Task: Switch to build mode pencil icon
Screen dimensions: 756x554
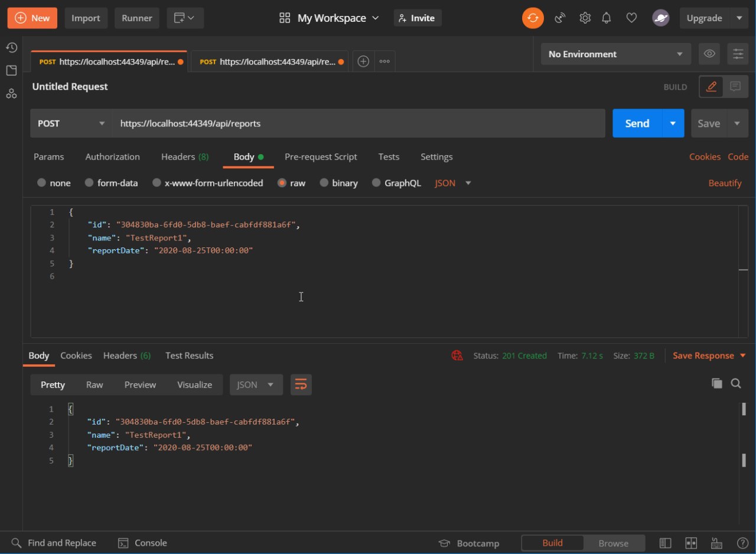Action: click(712, 86)
